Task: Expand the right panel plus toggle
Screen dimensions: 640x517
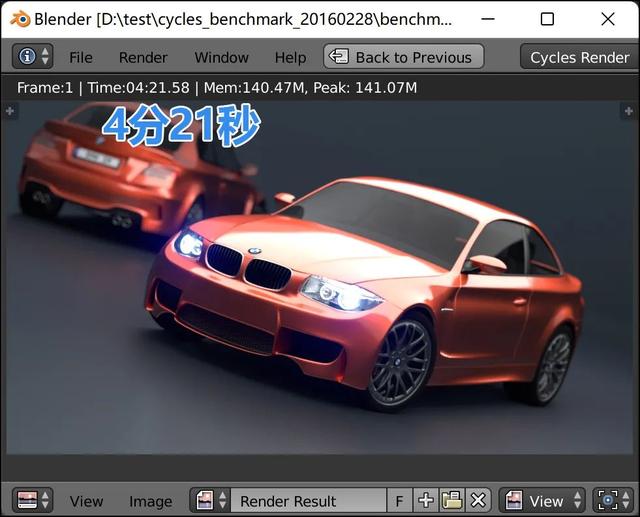Action: (x=629, y=111)
